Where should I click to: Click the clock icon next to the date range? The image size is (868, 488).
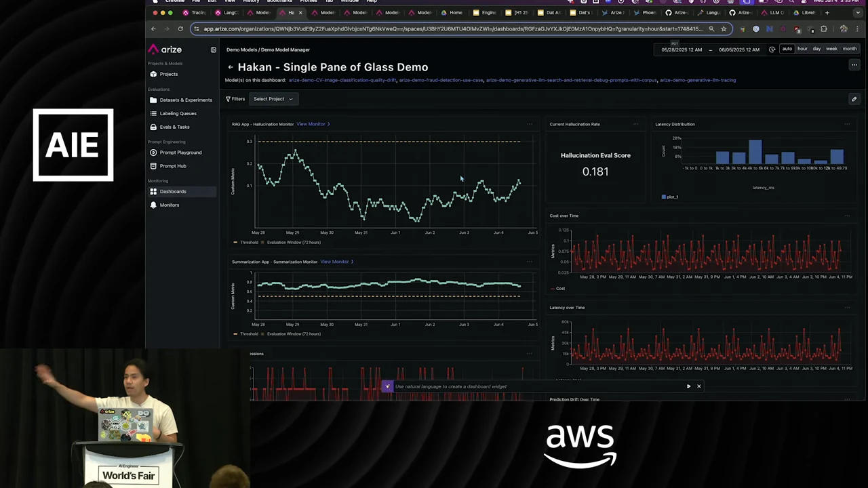click(772, 49)
